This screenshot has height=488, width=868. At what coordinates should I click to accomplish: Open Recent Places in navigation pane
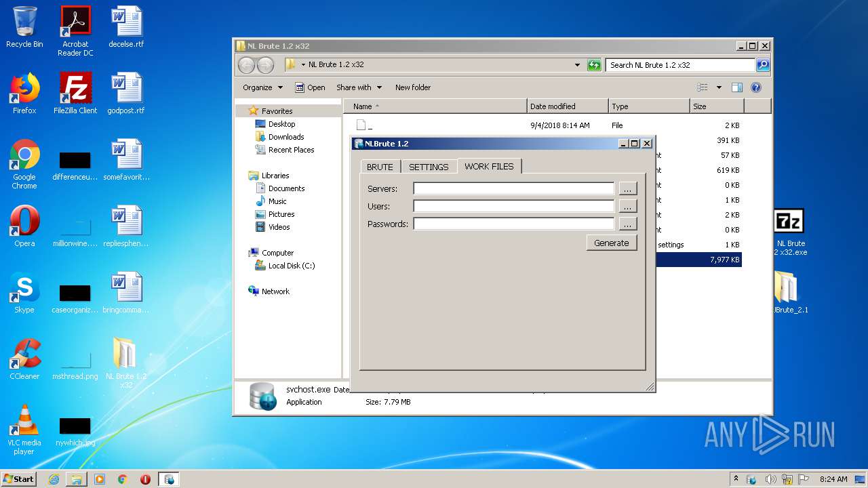(291, 150)
